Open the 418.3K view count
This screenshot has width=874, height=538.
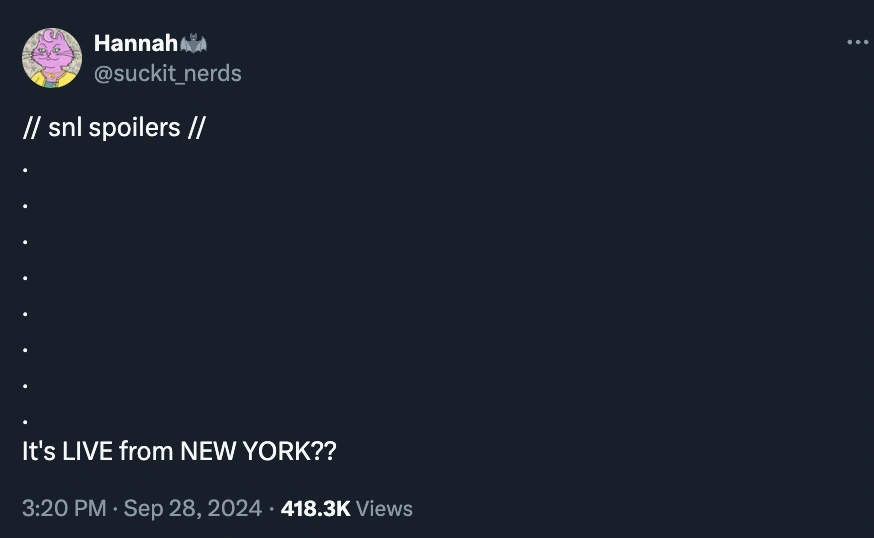click(x=315, y=508)
